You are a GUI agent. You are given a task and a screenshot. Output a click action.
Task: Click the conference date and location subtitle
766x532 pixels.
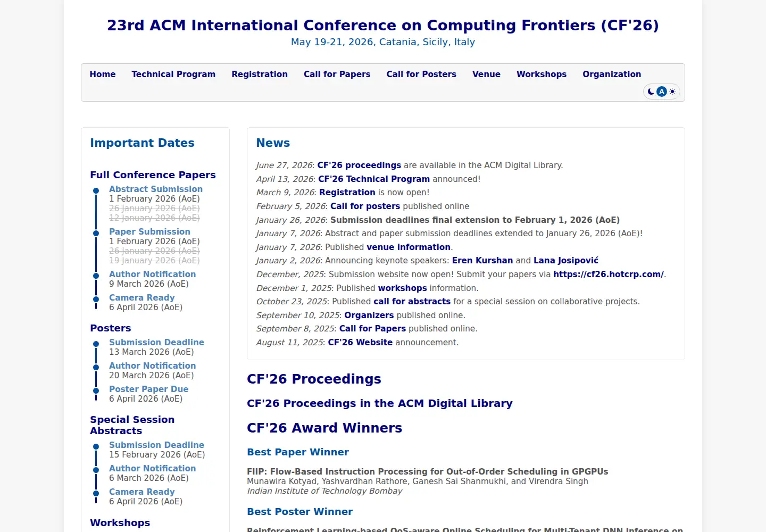(383, 42)
